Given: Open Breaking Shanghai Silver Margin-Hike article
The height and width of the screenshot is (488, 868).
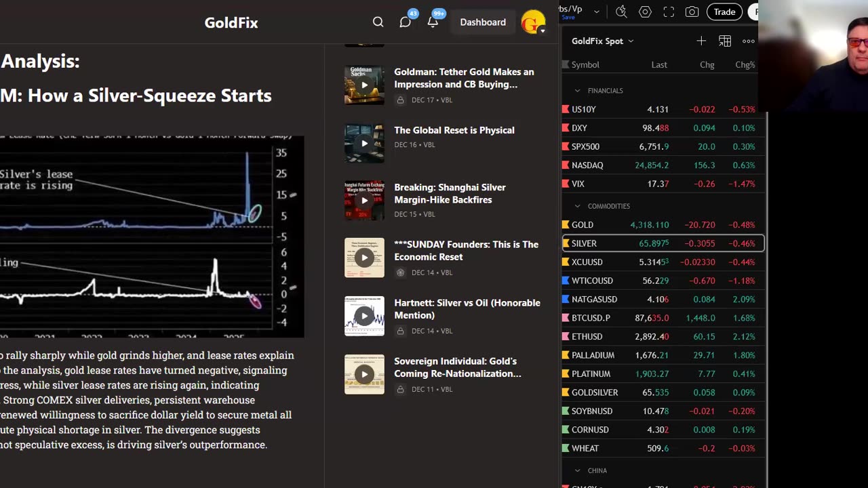Looking at the screenshot, I should point(450,193).
